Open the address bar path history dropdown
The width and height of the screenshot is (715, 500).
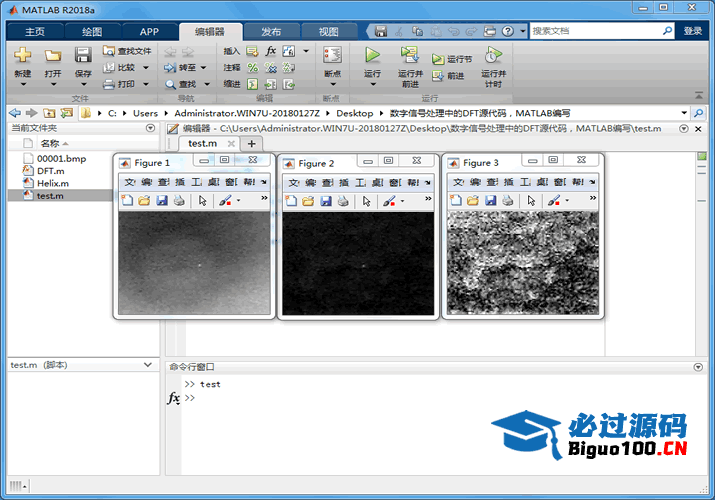click(684, 113)
